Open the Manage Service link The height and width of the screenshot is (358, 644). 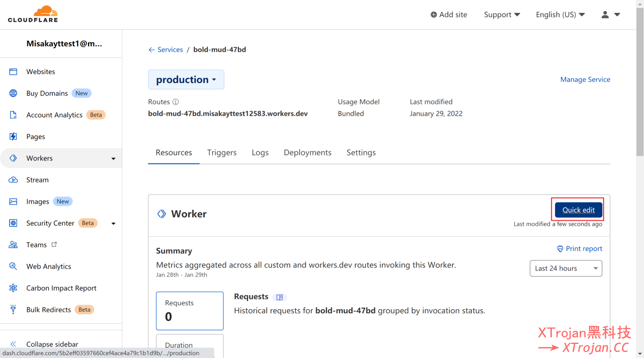(x=585, y=79)
